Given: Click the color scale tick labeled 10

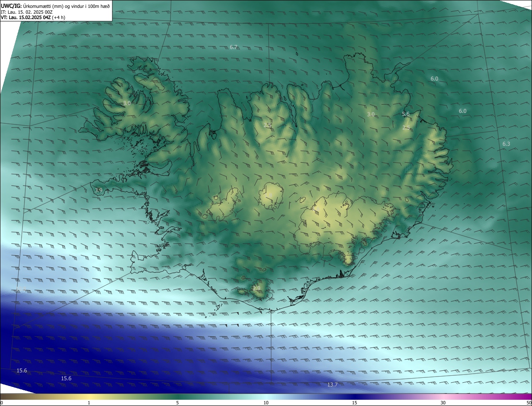Looking at the screenshot, I should point(266,403).
